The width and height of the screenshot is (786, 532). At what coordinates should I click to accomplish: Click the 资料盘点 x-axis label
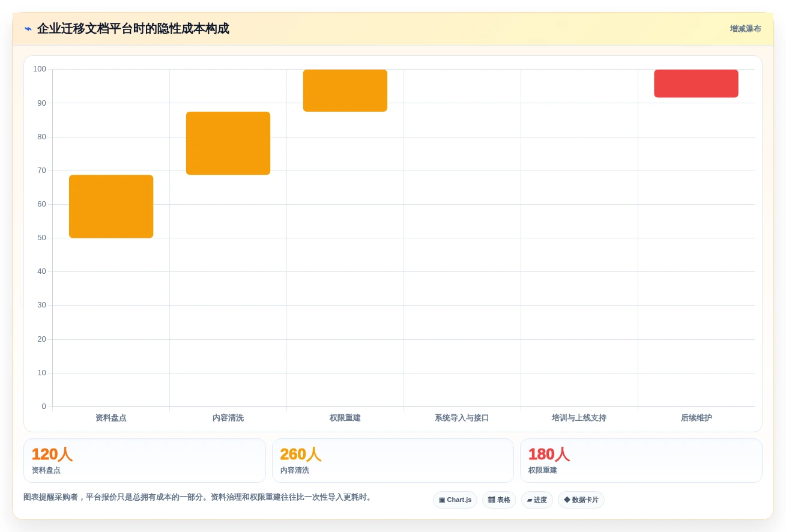(x=111, y=418)
